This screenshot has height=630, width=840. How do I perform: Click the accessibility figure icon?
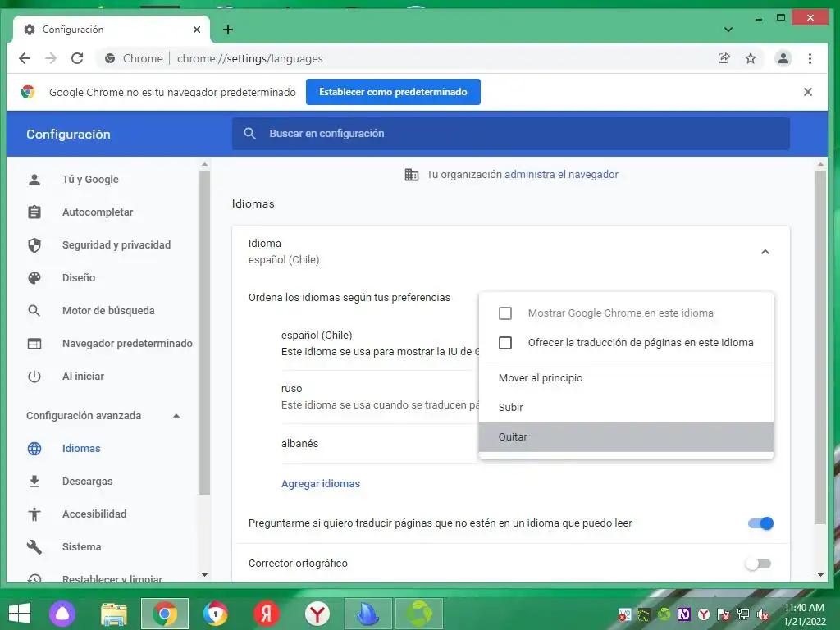34,514
